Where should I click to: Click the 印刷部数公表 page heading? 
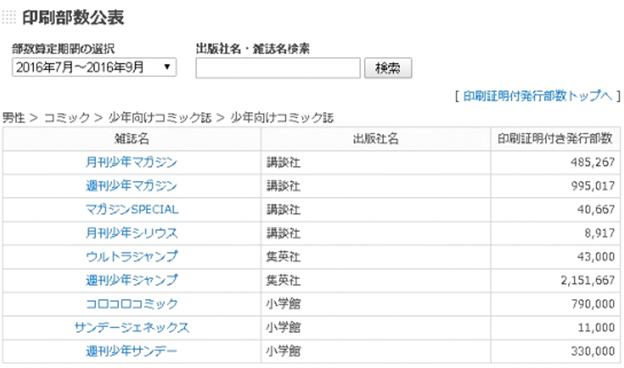73,18
